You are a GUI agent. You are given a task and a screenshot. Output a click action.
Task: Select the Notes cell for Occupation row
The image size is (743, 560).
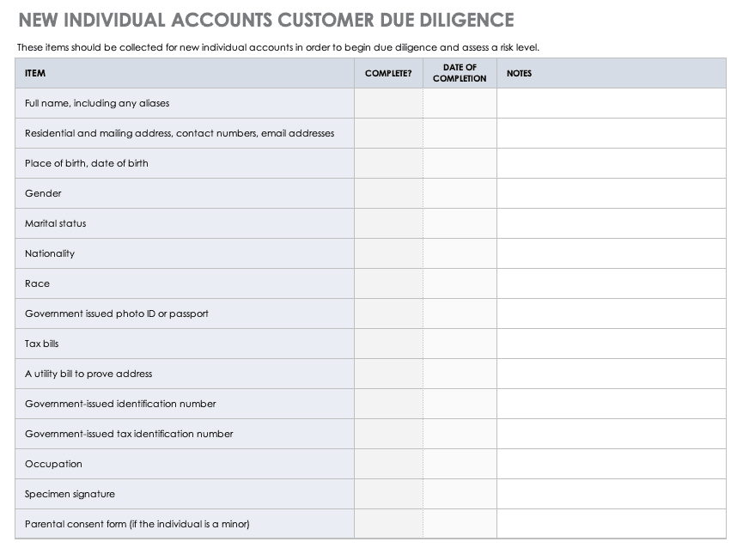coord(612,464)
